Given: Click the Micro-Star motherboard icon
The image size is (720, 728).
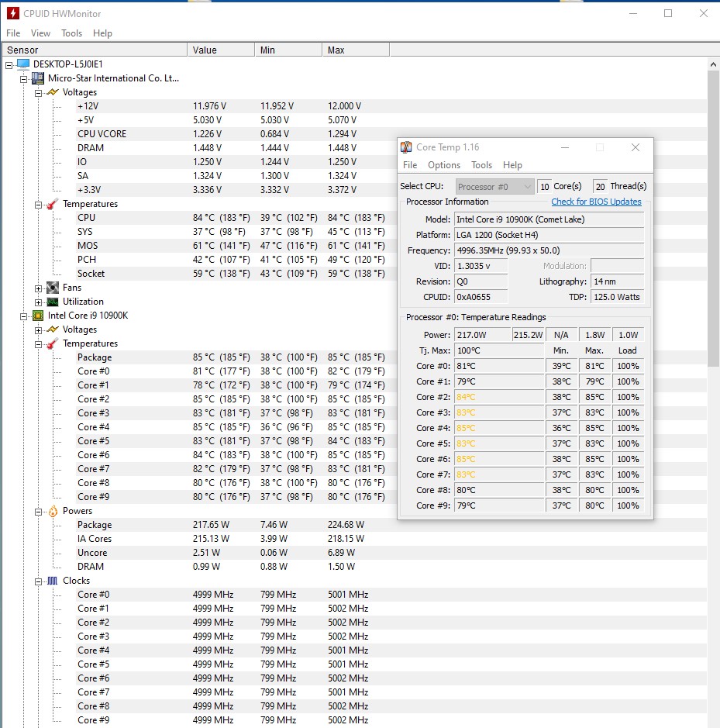Looking at the screenshot, I should [x=38, y=78].
